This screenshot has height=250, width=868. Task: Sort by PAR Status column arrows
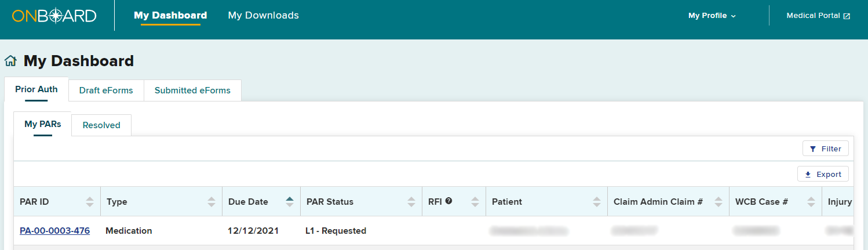[x=411, y=202]
